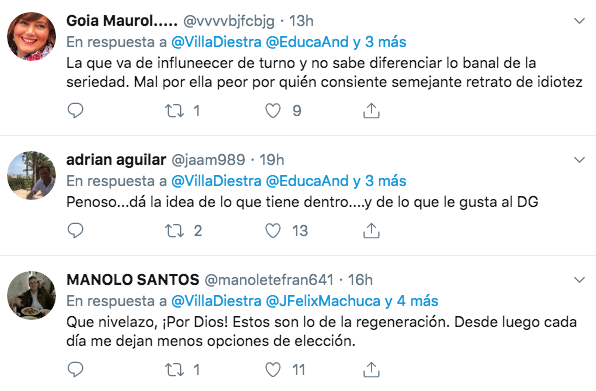
Task: Open Goia Maurol's profile picture
Action: [x=32, y=36]
